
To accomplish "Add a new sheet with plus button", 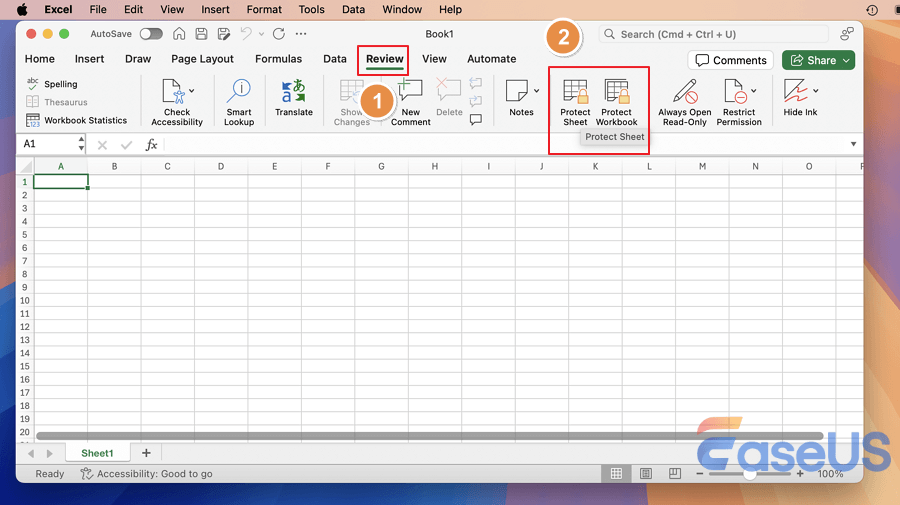I will click(x=146, y=453).
